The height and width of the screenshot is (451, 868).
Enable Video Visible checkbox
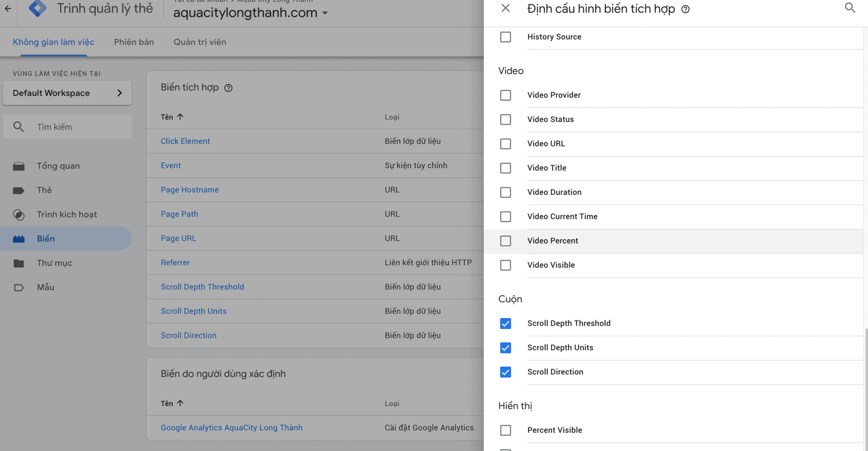[505, 265]
